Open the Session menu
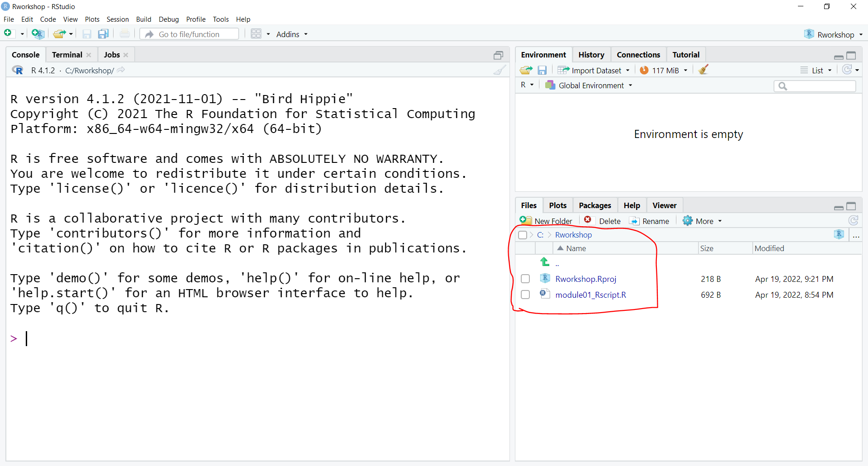Viewport: 868px width, 466px height. click(x=118, y=19)
